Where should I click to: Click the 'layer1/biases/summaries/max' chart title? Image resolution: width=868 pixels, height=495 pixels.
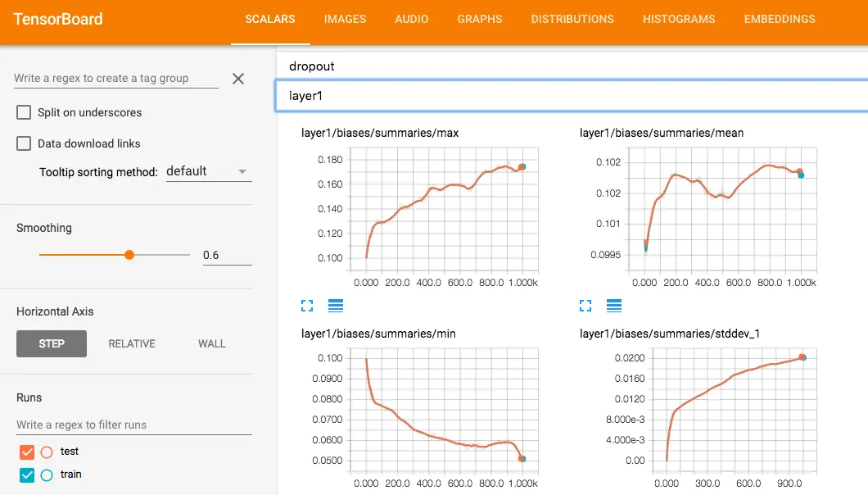(x=380, y=133)
